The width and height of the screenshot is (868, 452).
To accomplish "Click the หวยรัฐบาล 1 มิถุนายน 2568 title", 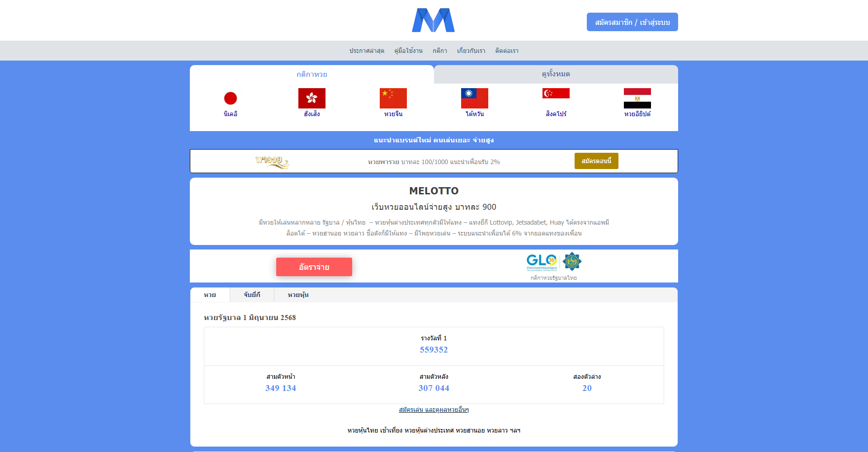I will tap(250, 317).
